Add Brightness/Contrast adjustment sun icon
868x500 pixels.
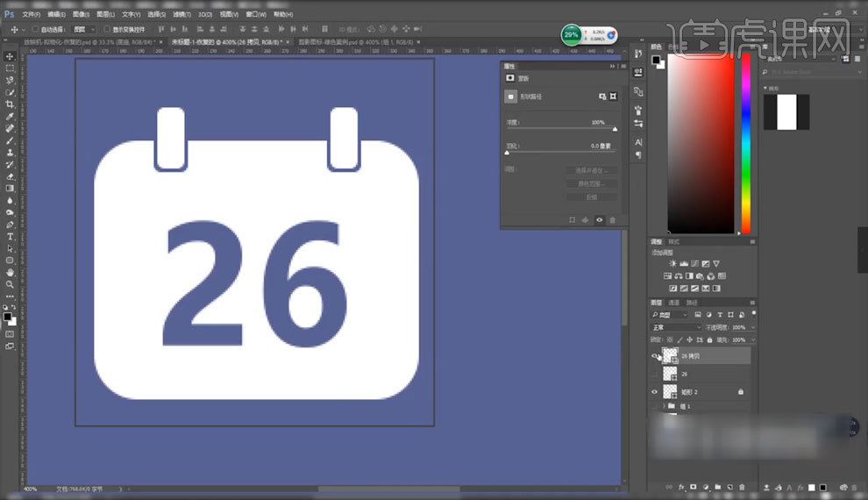[672, 263]
